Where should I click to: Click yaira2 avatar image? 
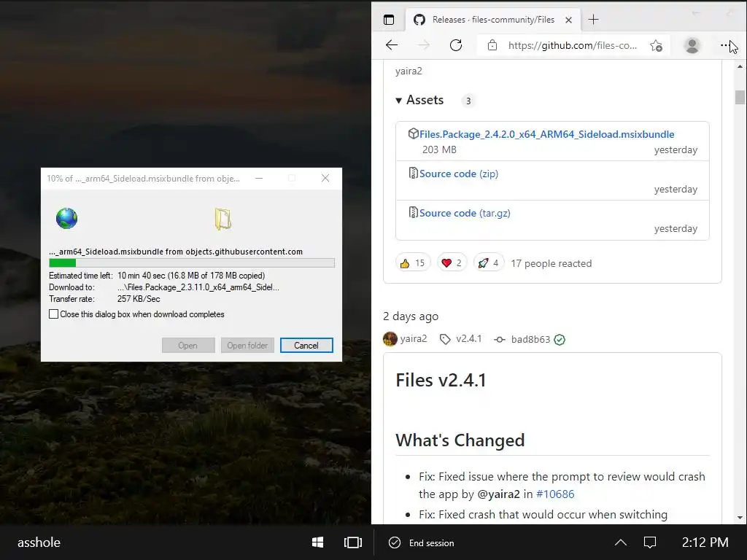coord(390,339)
